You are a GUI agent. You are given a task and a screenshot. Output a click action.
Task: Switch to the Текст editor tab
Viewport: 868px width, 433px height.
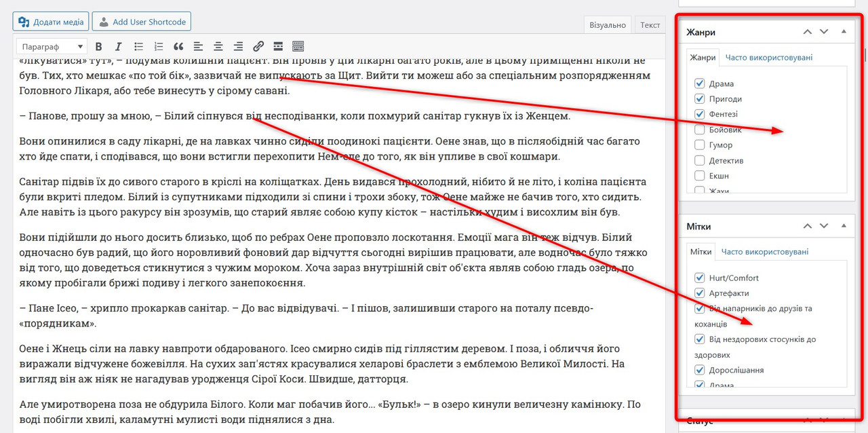[x=650, y=25]
